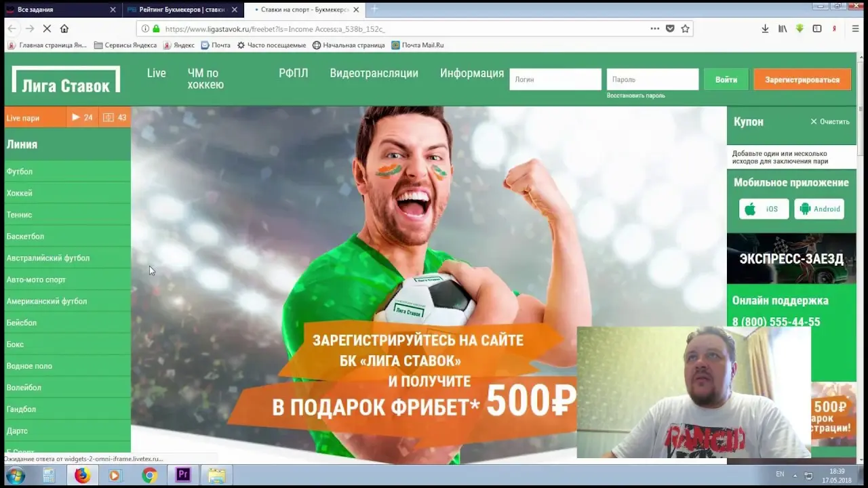Open the iOS app download button

(764, 209)
